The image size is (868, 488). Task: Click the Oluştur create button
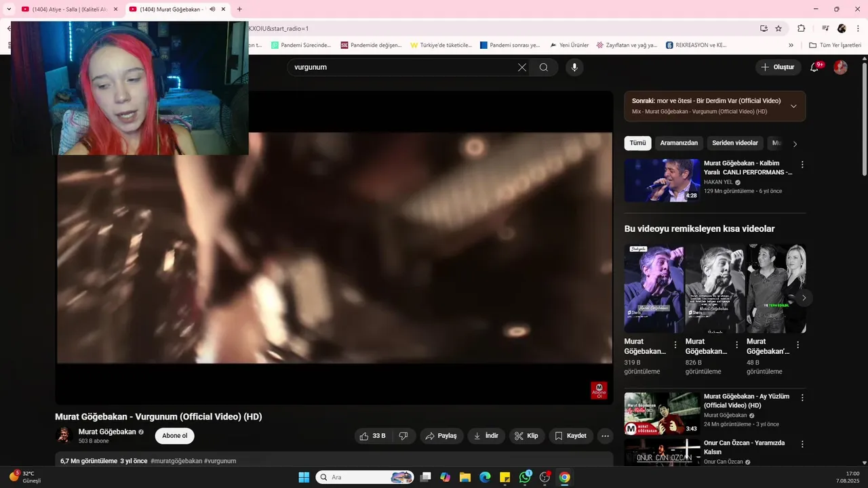click(778, 67)
